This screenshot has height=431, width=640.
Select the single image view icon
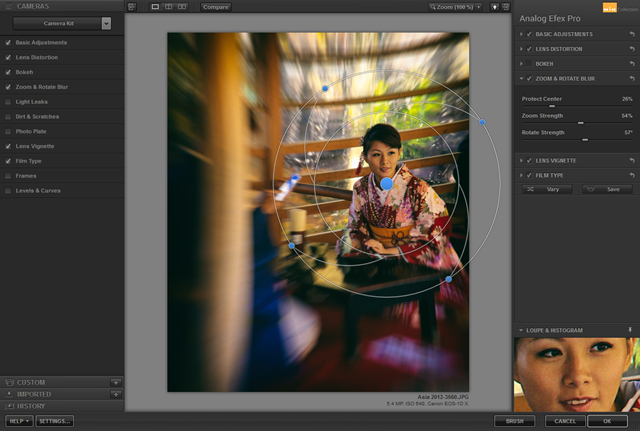coord(155,6)
